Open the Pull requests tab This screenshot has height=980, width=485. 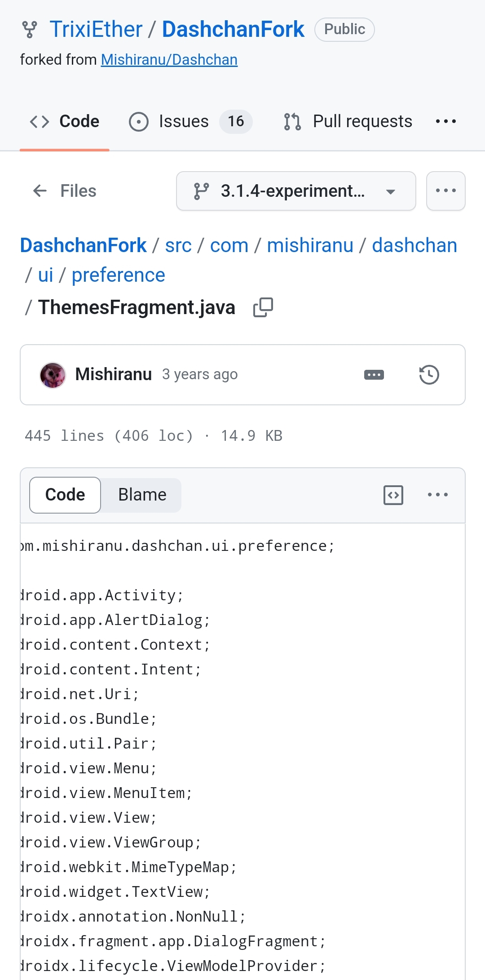point(348,121)
